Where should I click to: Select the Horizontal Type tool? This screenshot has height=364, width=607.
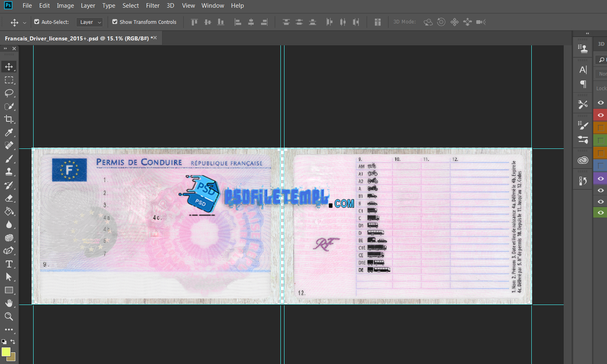click(9, 264)
